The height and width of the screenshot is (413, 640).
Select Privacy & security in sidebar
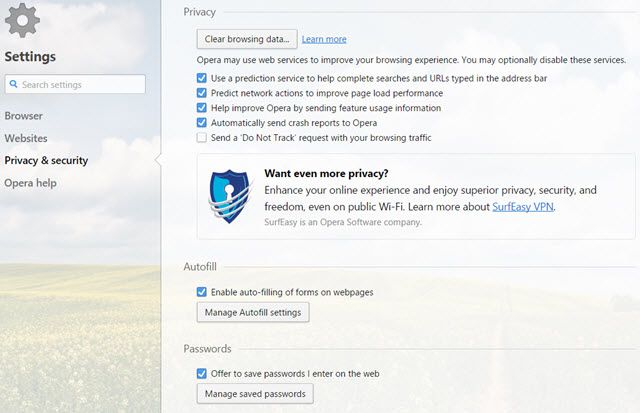(x=46, y=160)
